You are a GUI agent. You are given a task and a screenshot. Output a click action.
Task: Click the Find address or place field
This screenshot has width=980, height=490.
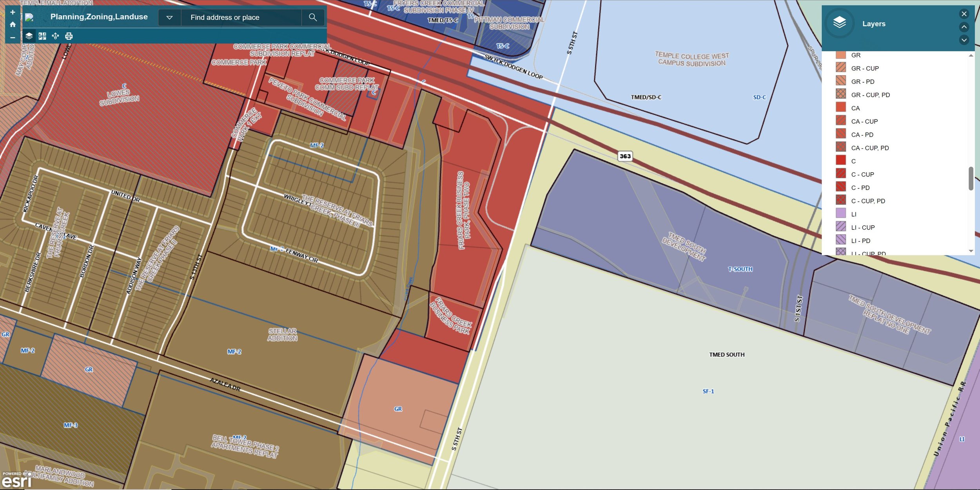click(241, 17)
